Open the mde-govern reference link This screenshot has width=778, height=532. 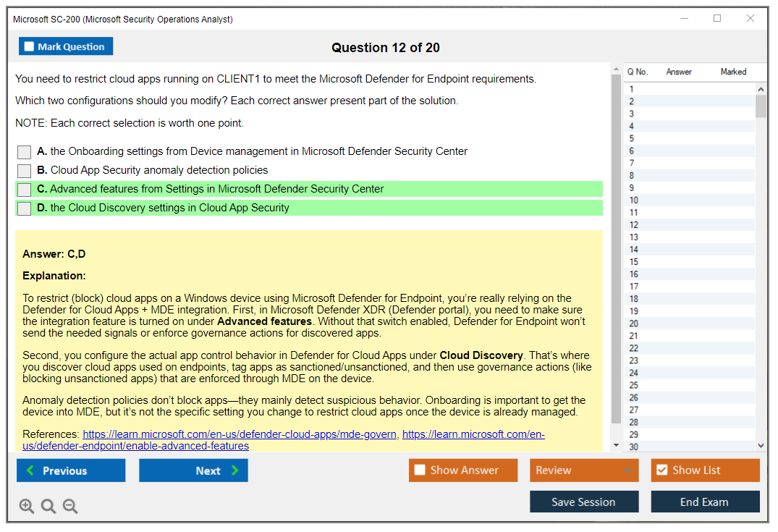pos(240,434)
